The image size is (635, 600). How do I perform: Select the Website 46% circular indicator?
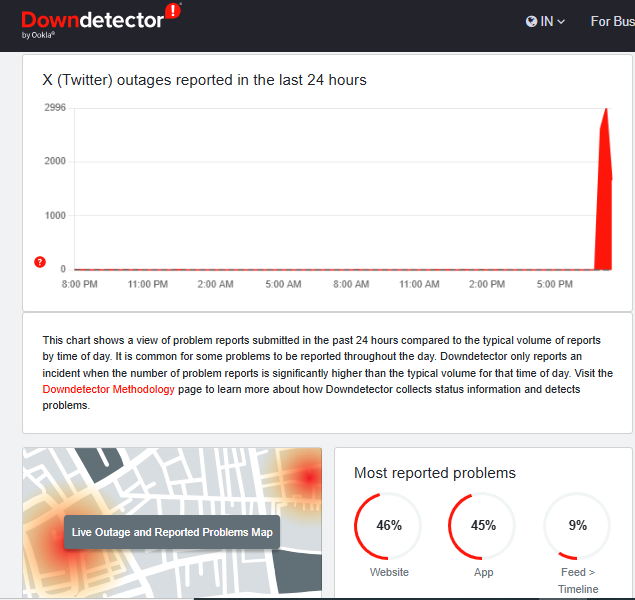(x=389, y=526)
